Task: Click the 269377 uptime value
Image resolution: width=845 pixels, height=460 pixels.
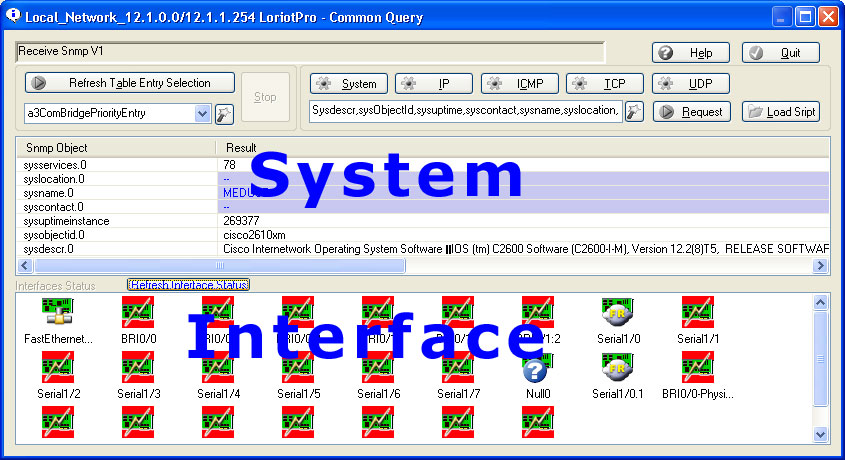Action: (241, 221)
